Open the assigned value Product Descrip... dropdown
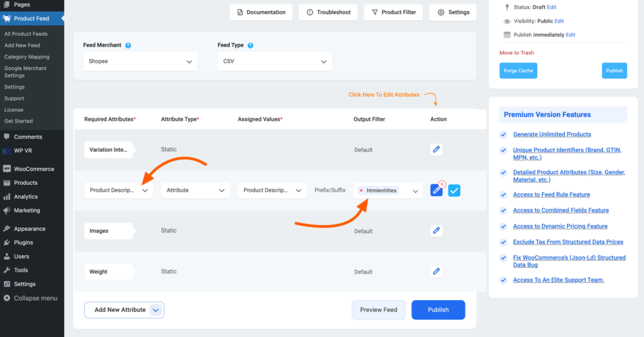The image size is (644, 337). [272, 191]
